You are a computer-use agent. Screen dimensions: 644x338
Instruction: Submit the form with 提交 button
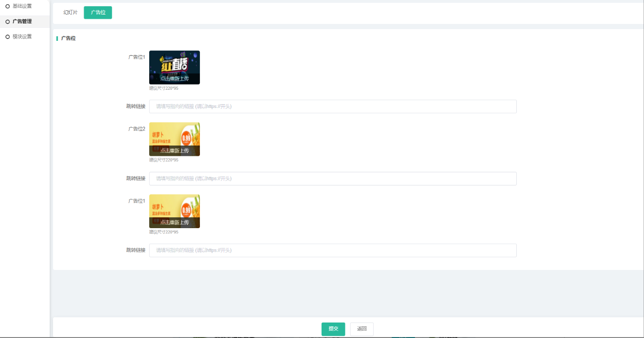[x=333, y=329]
